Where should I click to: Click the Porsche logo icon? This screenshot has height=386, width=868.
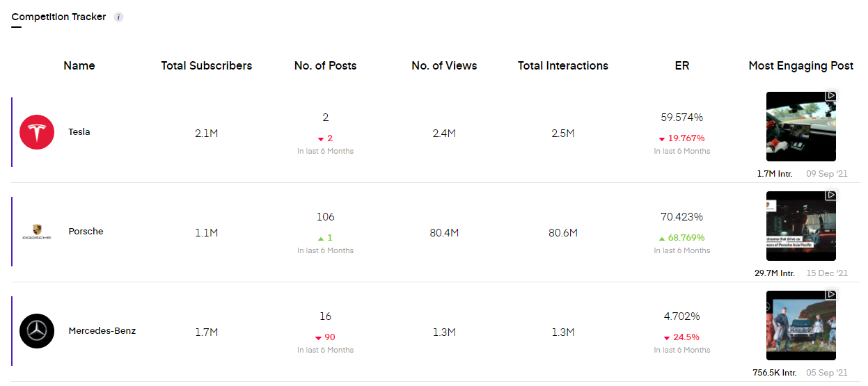(37, 232)
